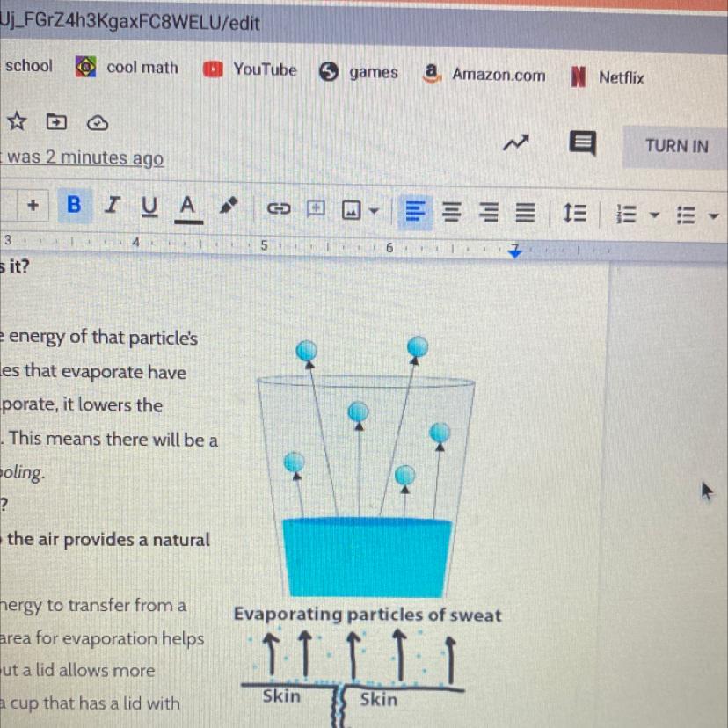Open the activity trend icon
Viewport: 728px width, 728px height.
[517, 142]
